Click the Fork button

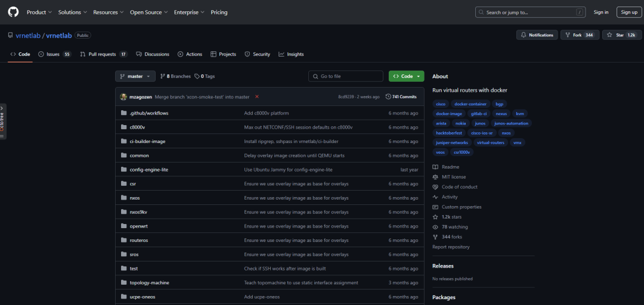click(580, 35)
